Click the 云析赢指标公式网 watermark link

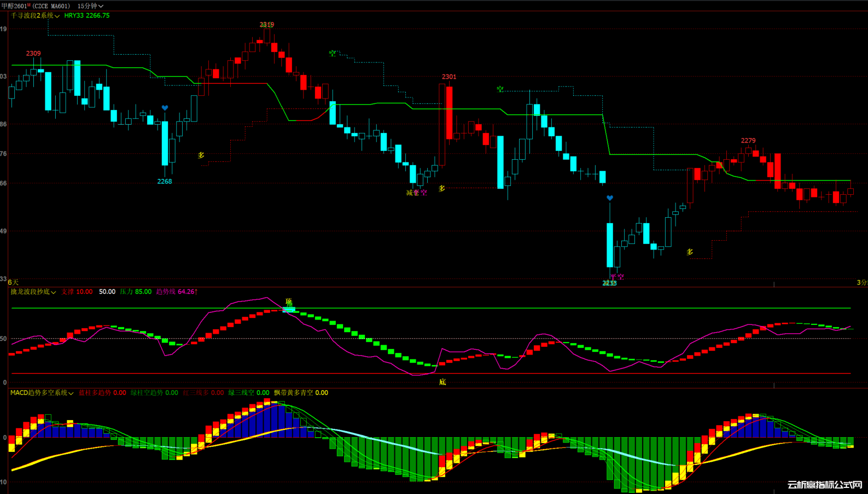click(824, 485)
